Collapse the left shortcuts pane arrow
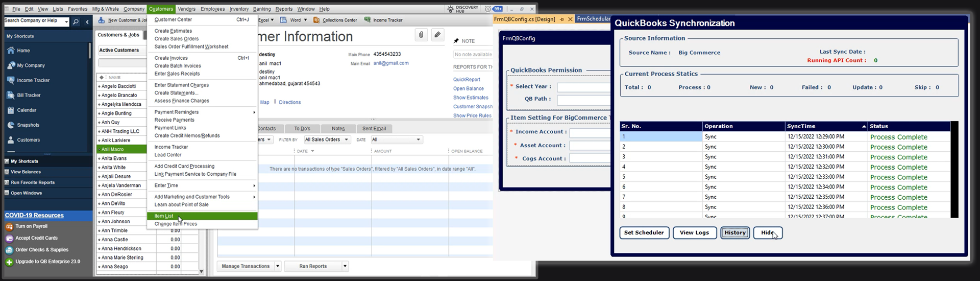This screenshot has width=980, height=281. pyautogui.click(x=87, y=21)
